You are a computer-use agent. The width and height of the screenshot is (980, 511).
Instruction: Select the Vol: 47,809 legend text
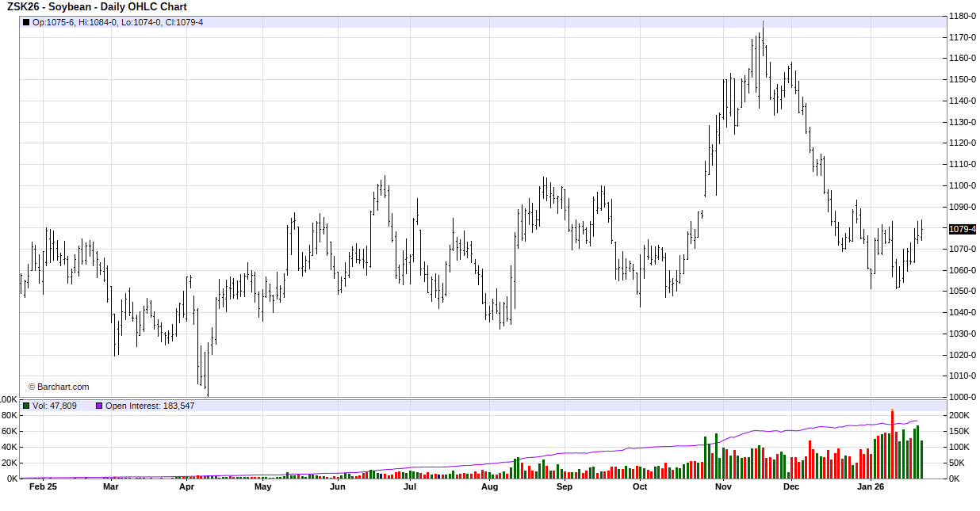coord(55,406)
